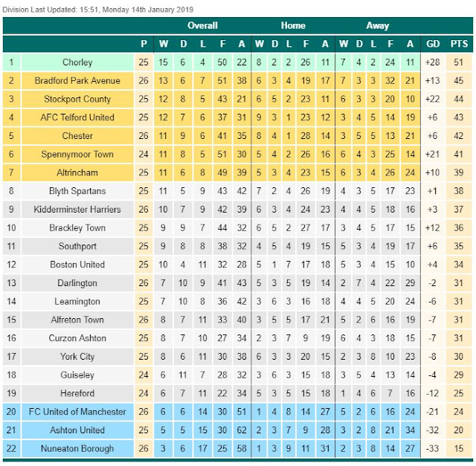This screenshot has width=476, height=466.
Task: Click Chorley's goal difference +28
Action: 432,62
